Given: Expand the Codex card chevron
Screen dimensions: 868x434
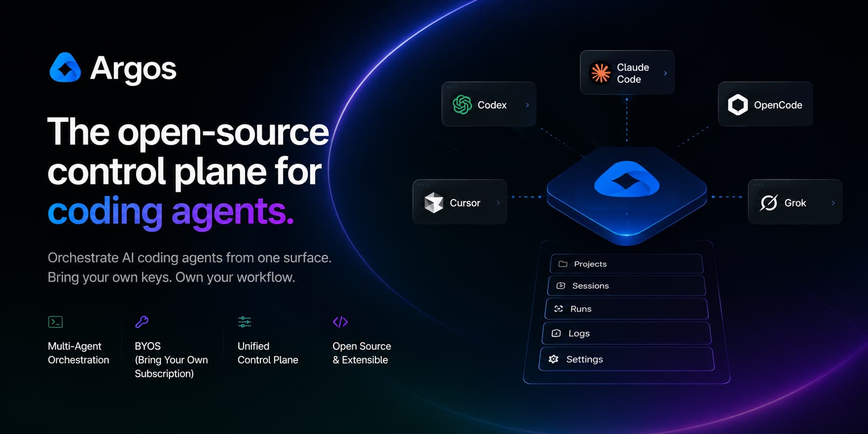Looking at the screenshot, I should click(x=527, y=105).
